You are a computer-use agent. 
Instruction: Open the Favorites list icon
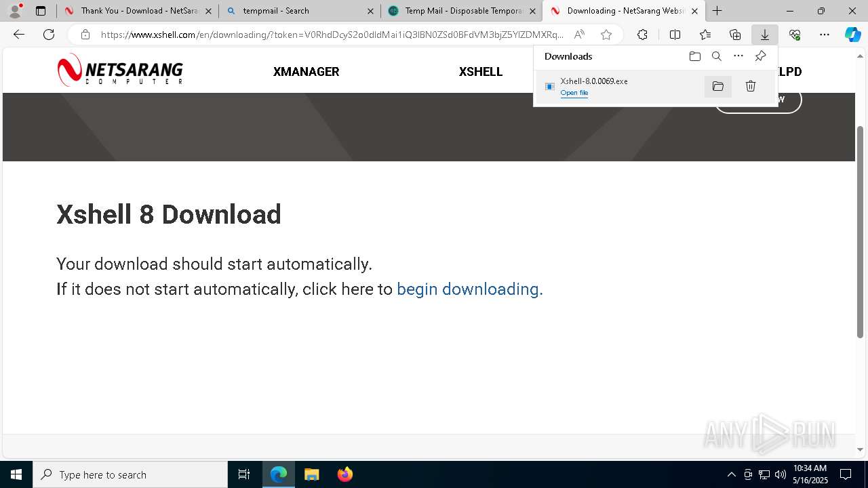(x=705, y=35)
